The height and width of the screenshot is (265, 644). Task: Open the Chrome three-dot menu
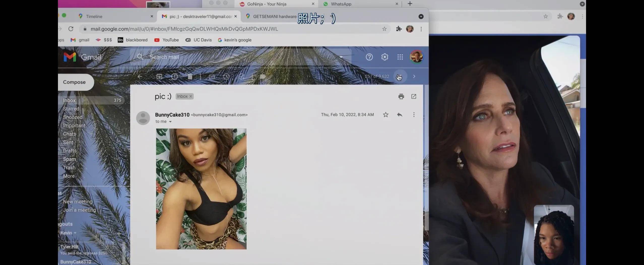(421, 29)
